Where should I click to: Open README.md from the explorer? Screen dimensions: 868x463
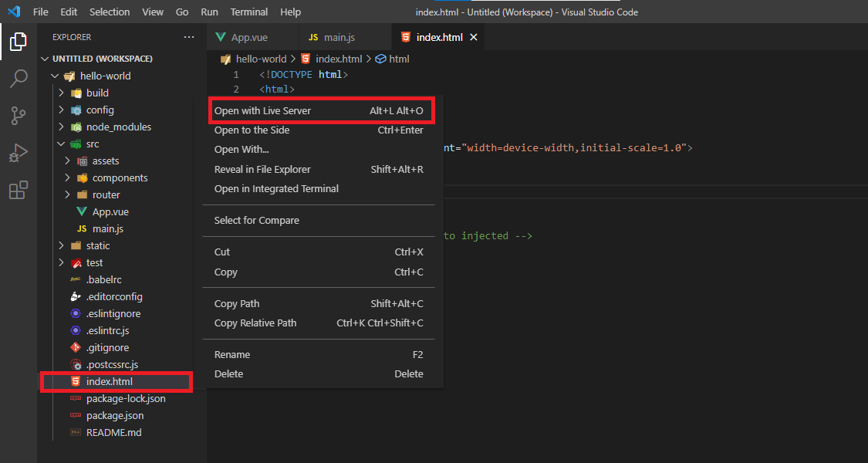pyautogui.click(x=113, y=433)
